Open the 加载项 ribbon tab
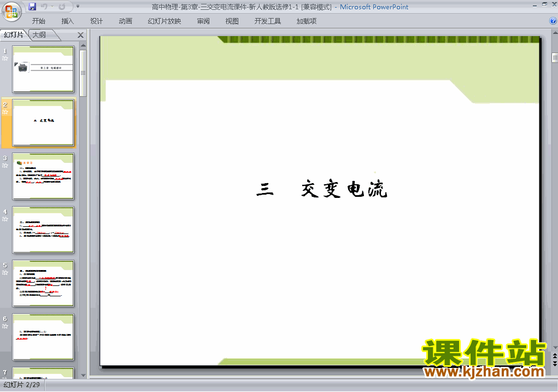Viewport: 558px width, 392px height. (307, 21)
